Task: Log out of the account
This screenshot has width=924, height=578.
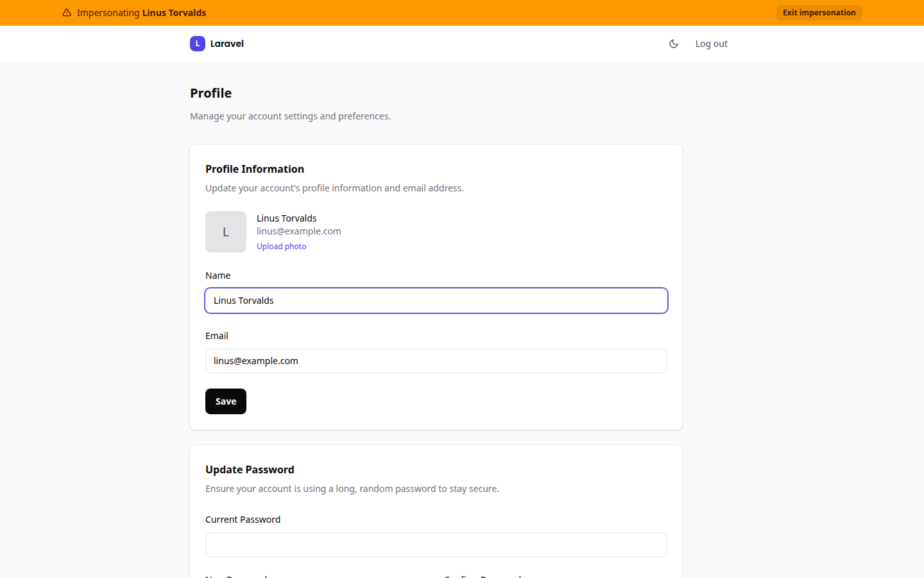Action: coord(711,44)
